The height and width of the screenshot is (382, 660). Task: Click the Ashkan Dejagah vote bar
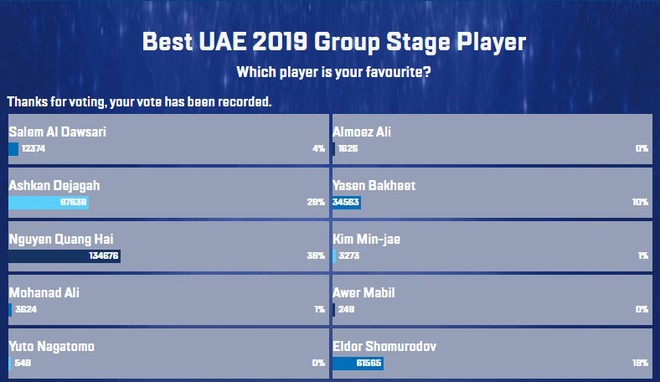(48, 202)
